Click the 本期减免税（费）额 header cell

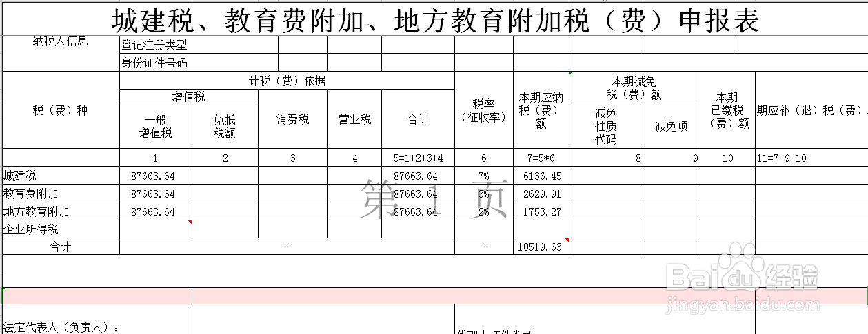tap(634, 87)
